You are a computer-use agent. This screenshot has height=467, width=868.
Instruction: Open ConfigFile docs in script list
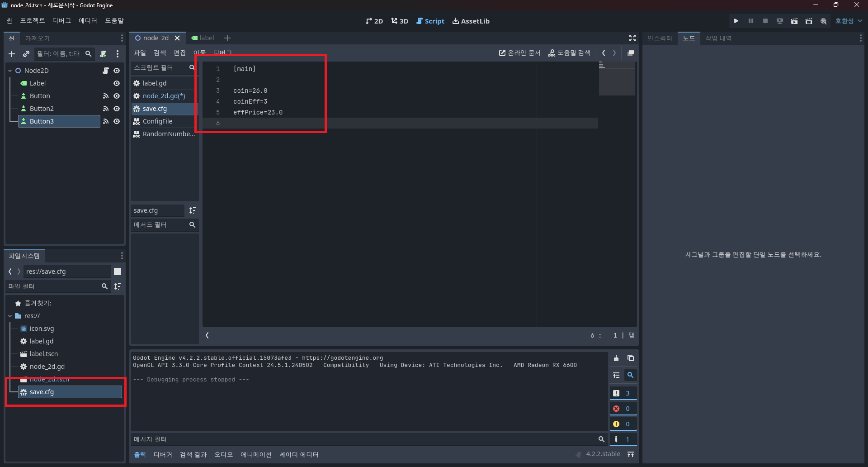pyautogui.click(x=165, y=121)
